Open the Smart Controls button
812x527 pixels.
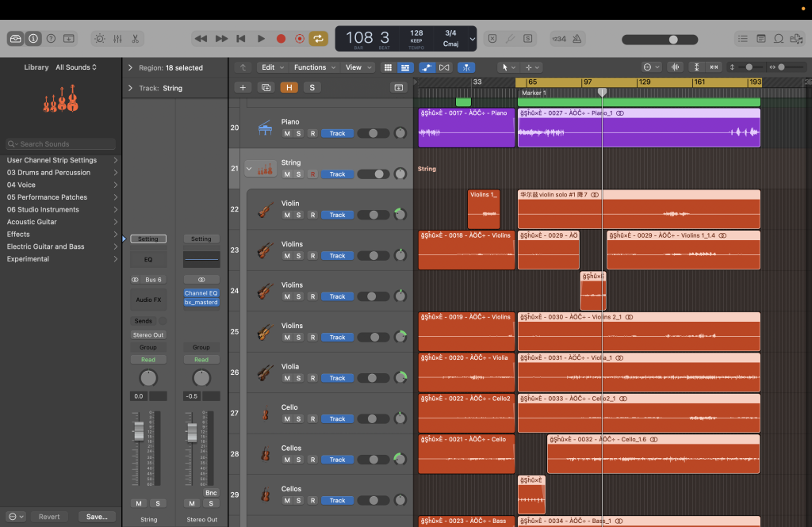click(99, 39)
